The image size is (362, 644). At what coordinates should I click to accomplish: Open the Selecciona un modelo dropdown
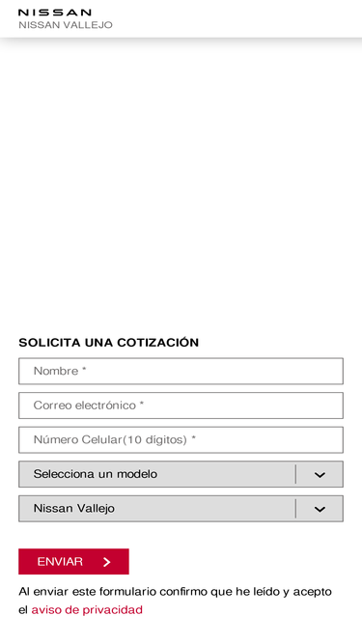tap(181, 474)
